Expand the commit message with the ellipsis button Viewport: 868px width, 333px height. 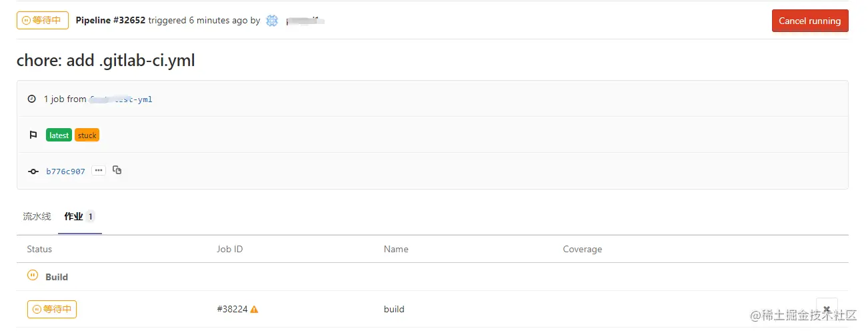coord(99,171)
